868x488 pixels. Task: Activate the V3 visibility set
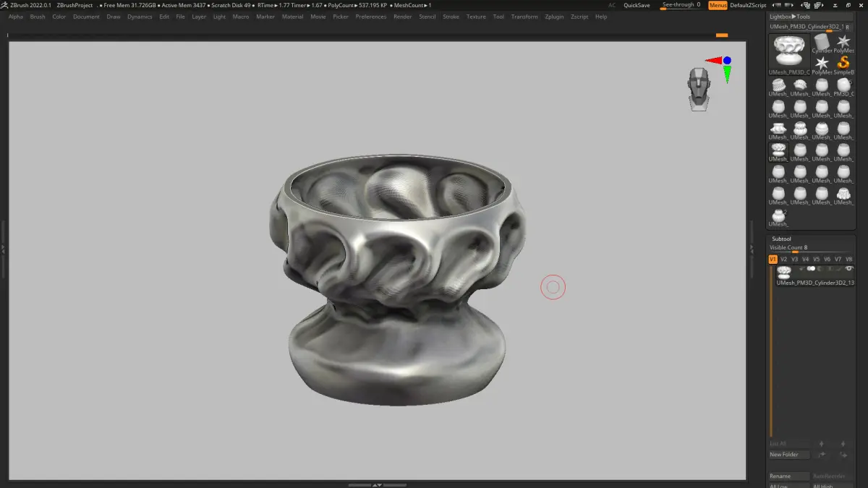pyautogui.click(x=795, y=259)
